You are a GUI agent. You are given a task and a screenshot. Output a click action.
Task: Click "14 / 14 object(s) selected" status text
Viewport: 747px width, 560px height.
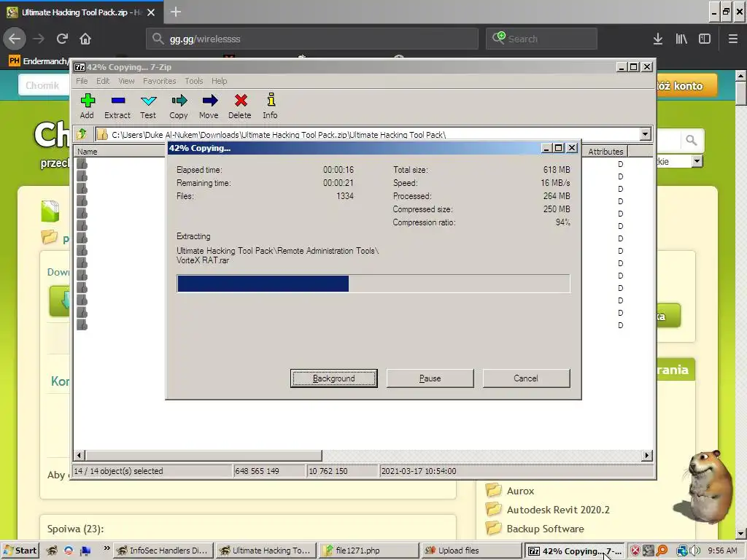119,471
